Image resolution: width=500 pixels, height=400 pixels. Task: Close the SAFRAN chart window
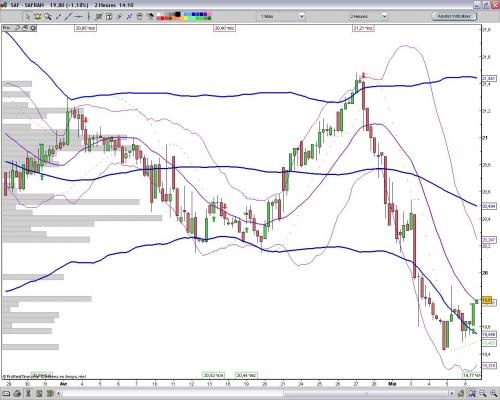(x=495, y=5)
